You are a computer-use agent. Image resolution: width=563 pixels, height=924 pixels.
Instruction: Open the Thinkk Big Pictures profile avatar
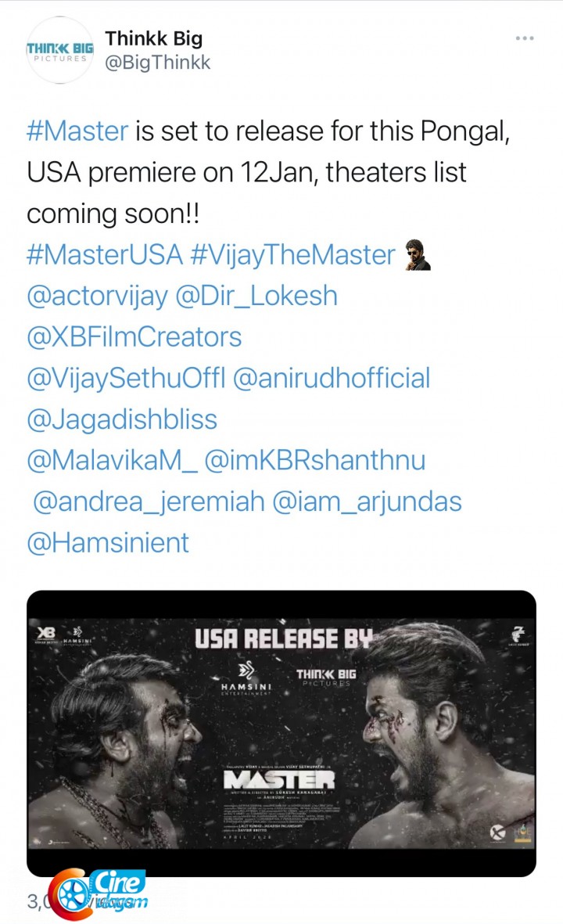59,51
